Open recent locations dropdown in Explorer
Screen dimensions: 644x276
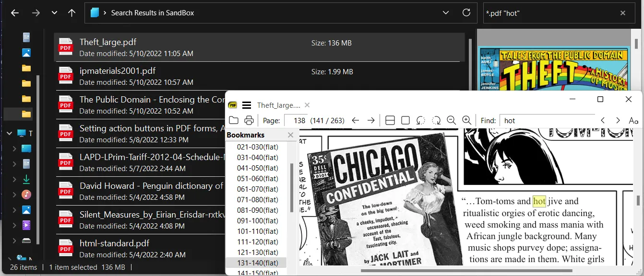54,13
